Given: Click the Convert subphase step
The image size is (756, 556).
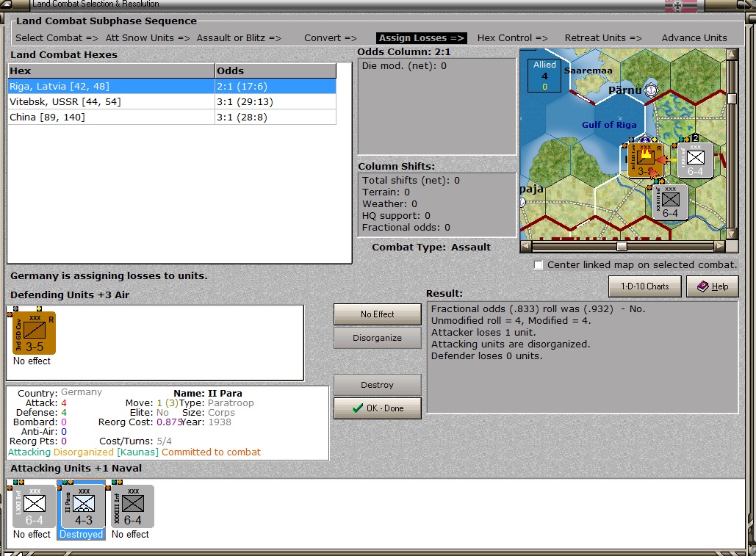Looking at the screenshot, I should coord(331,37).
